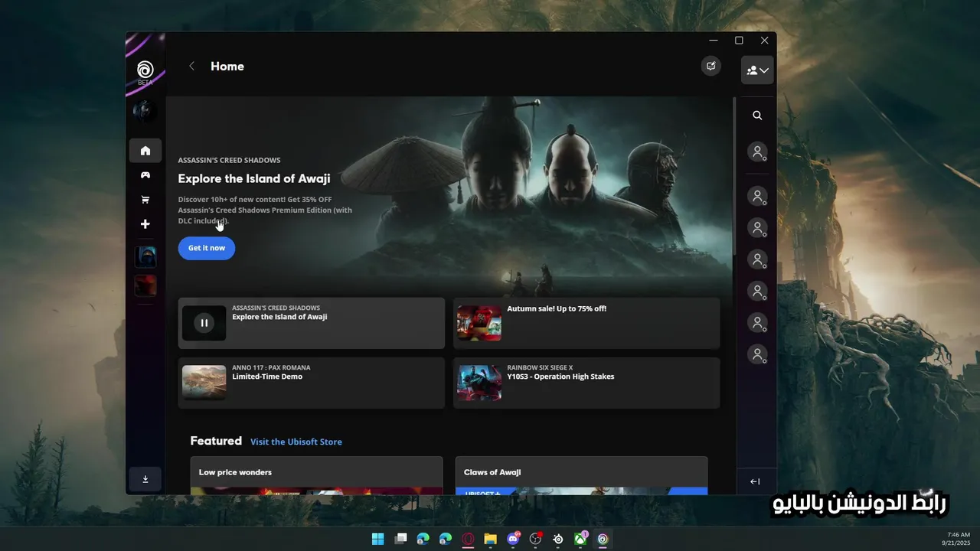Open Discord from the taskbar
Image resolution: width=980 pixels, height=551 pixels.
point(513,539)
